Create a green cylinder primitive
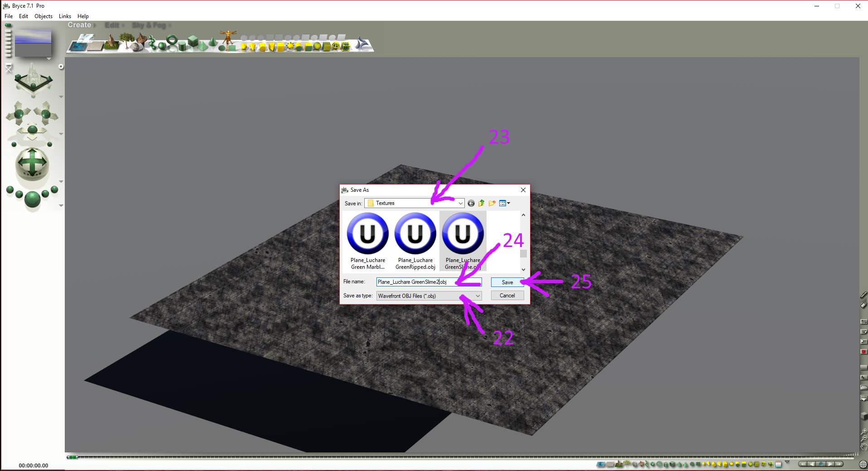The height and width of the screenshot is (471, 868). tap(182, 46)
